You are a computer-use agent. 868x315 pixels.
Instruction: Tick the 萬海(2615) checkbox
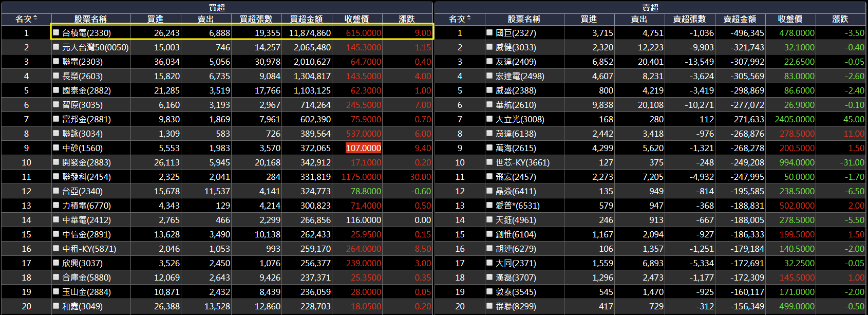[489, 147]
